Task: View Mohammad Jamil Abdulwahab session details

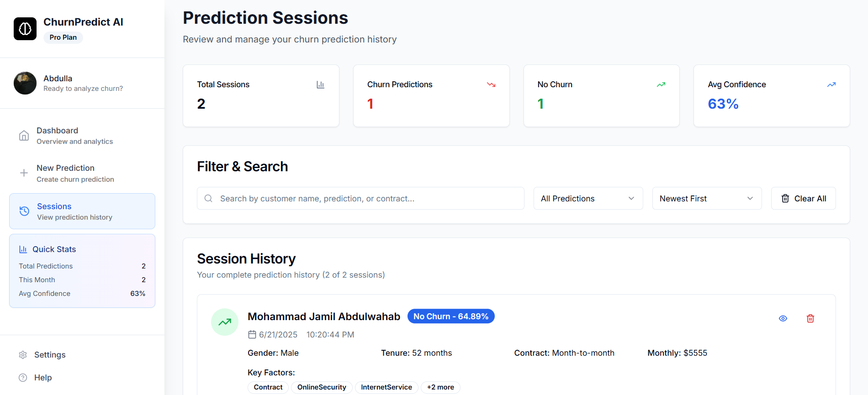Action: point(783,318)
